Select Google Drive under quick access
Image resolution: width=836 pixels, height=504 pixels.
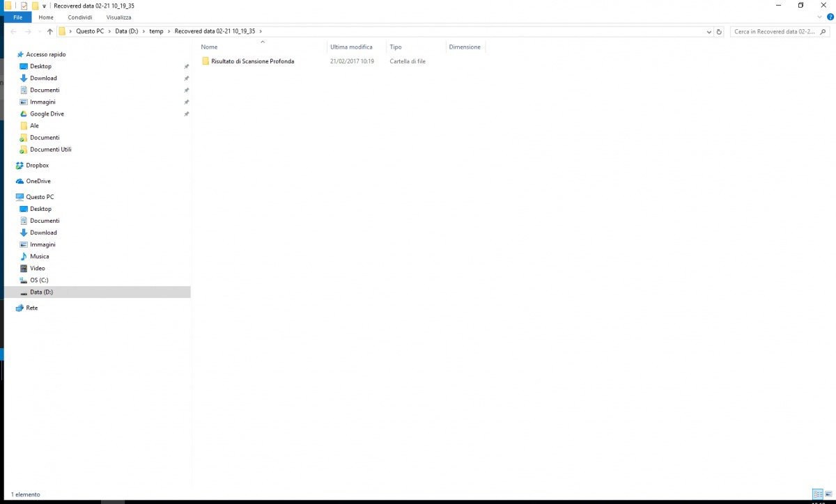pos(47,114)
